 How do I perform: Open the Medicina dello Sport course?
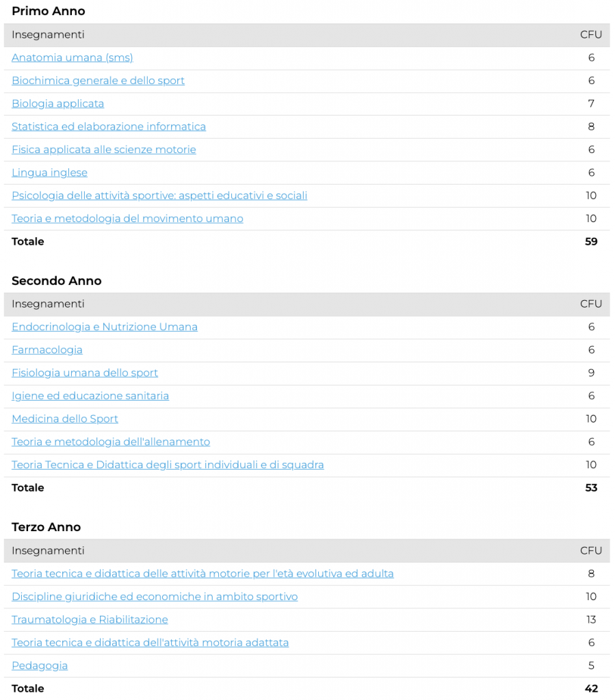(64, 419)
